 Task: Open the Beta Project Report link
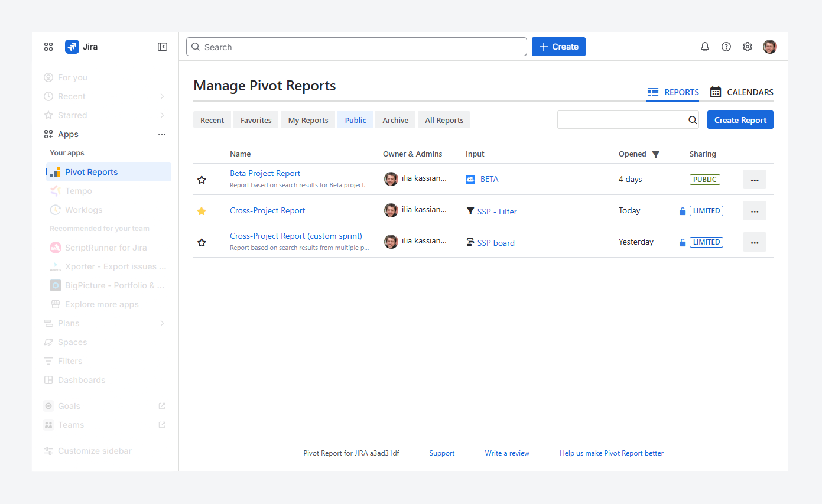[x=265, y=173]
